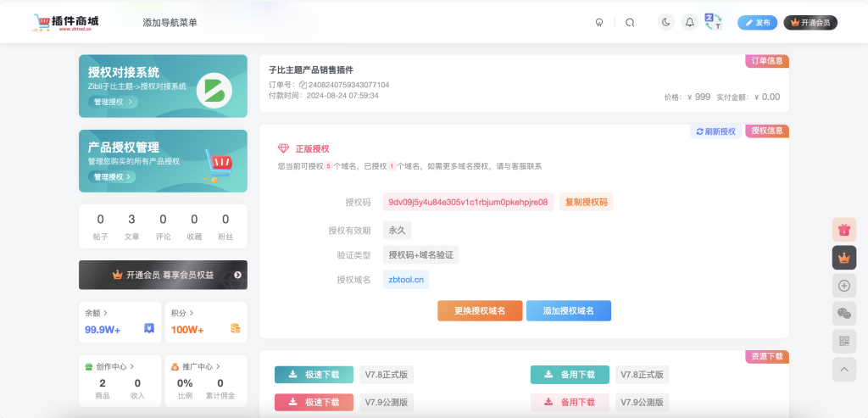Open 管理授权 in 产品授权管理 card
The height and width of the screenshot is (418, 868).
pos(113,176)
